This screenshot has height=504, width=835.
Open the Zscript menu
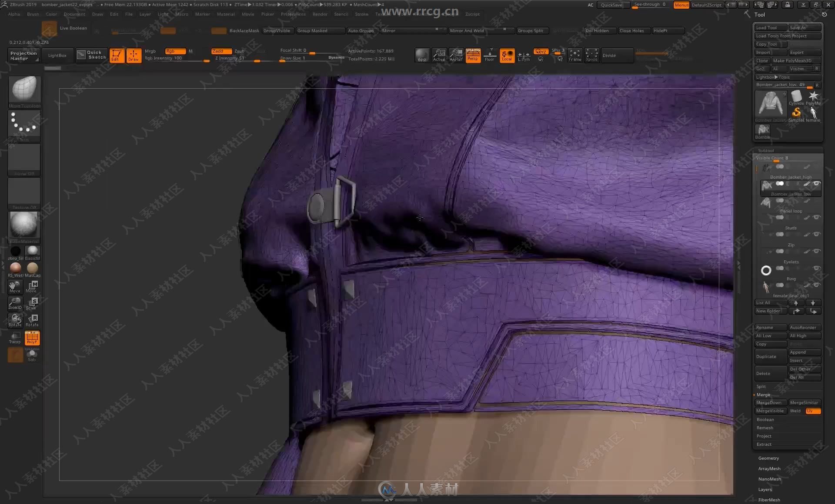[x=472, y=14]
